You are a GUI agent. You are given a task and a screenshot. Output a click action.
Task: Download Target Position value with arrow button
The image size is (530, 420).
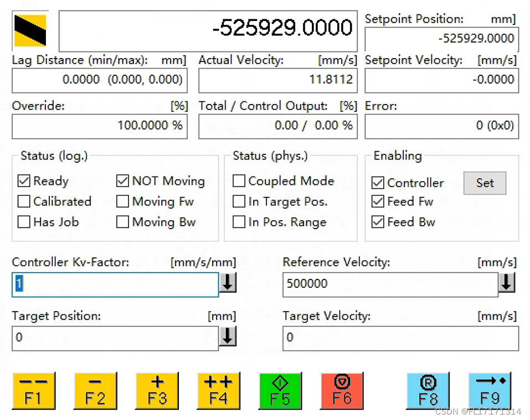[x=228, y=336]
